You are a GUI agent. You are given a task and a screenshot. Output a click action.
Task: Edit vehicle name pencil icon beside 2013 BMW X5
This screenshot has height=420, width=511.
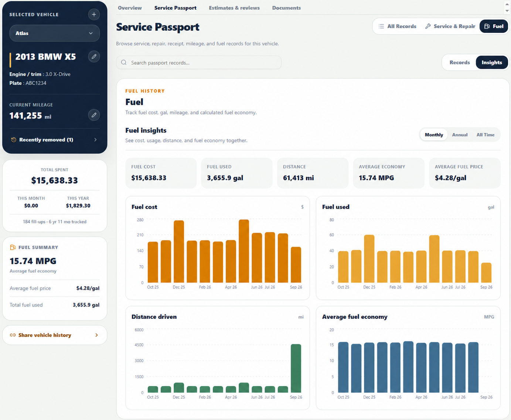pyautogui.click(x=94, y=57)
